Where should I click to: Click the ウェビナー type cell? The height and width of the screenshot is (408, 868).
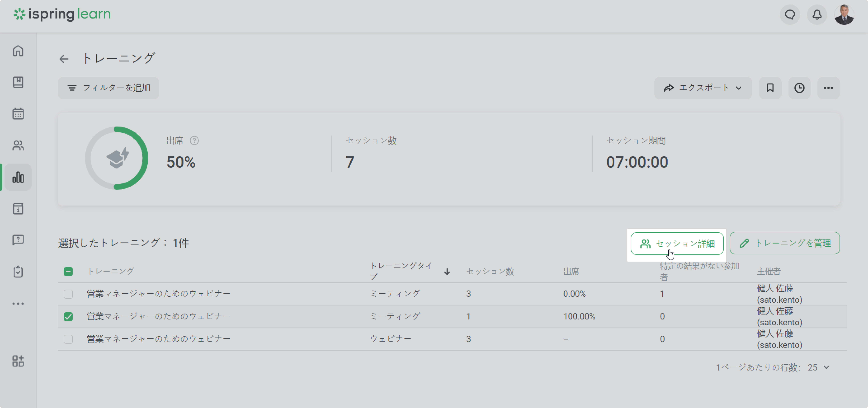(x=391, y=339)
